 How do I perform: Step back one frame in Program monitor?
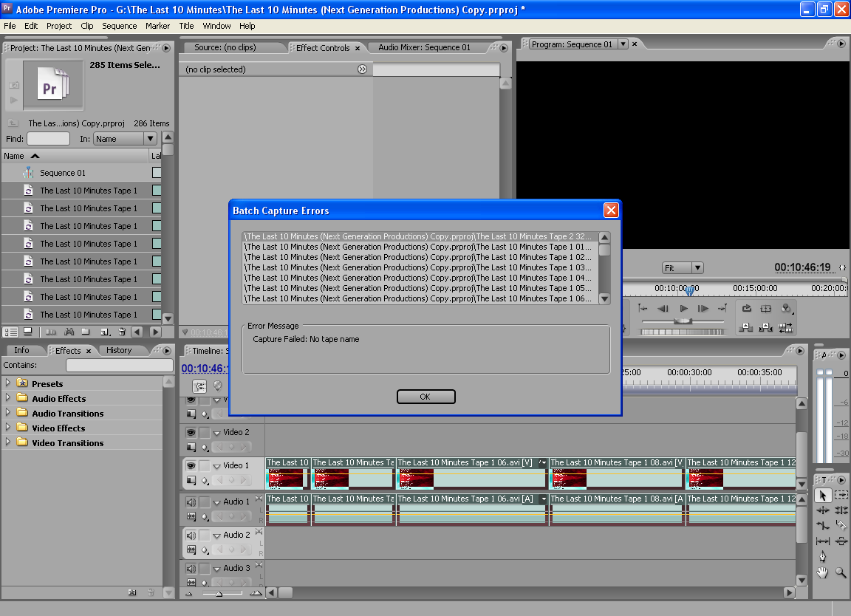[x=663, y=308]
